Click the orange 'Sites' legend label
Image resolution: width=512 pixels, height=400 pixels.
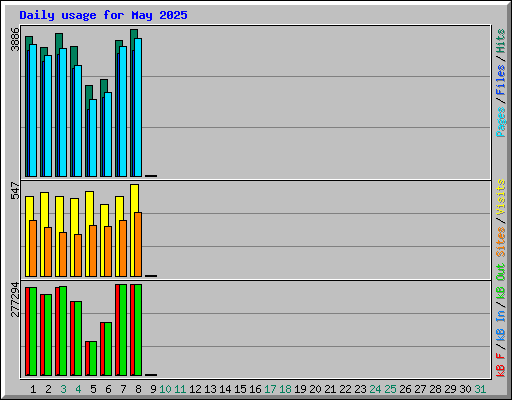point(500,242)
